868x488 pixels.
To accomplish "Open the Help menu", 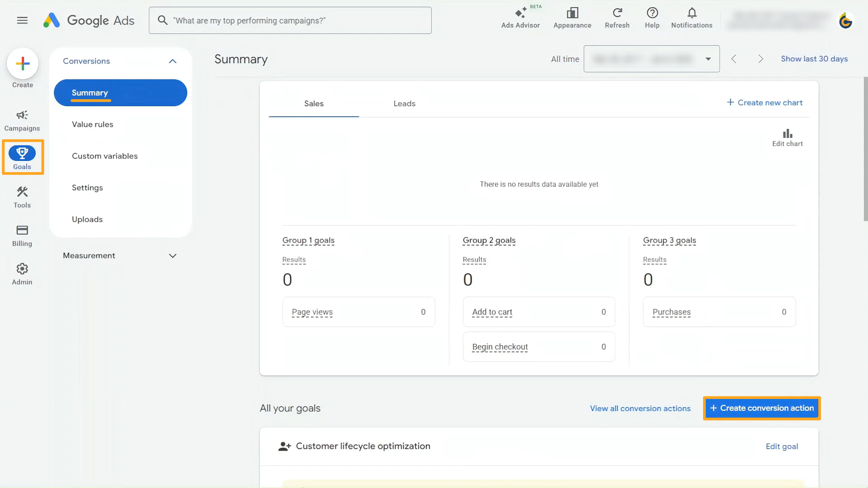I will (652, 18).
